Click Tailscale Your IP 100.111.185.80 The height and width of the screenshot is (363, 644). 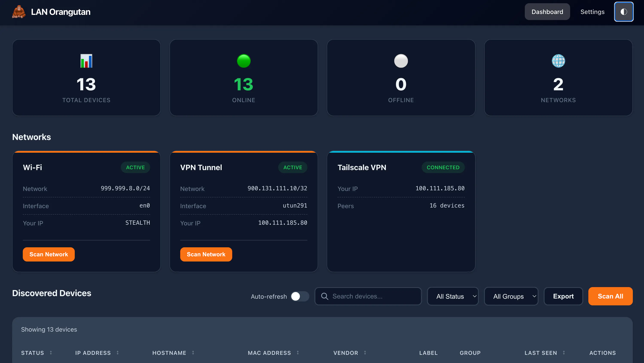pos(440,188)
